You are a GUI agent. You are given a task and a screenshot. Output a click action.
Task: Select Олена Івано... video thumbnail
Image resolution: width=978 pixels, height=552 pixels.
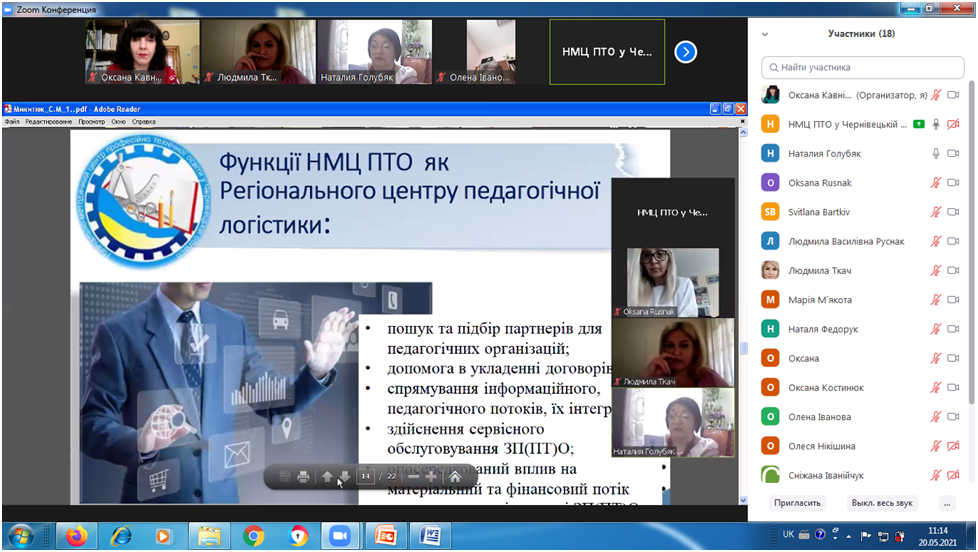click(x=491, y=52)
